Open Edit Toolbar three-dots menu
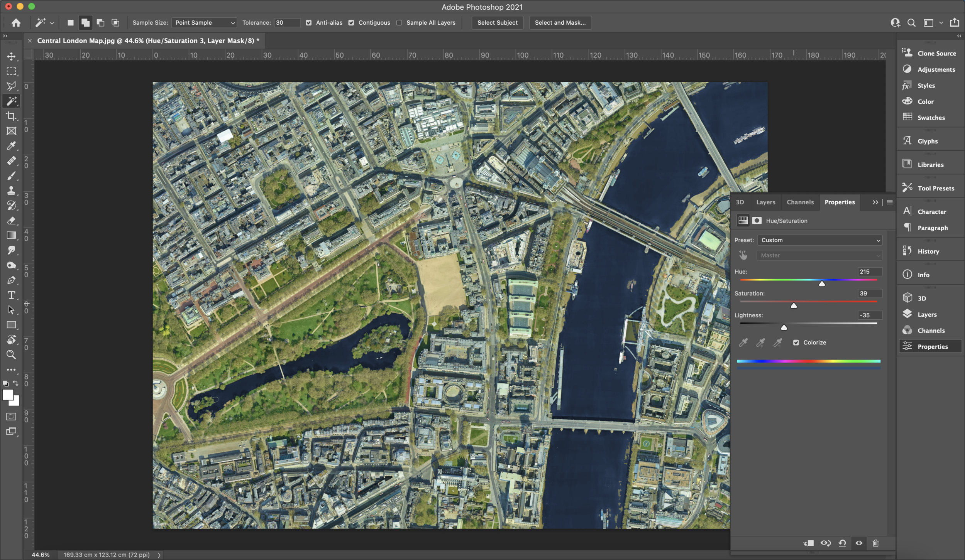 [11, 369]
